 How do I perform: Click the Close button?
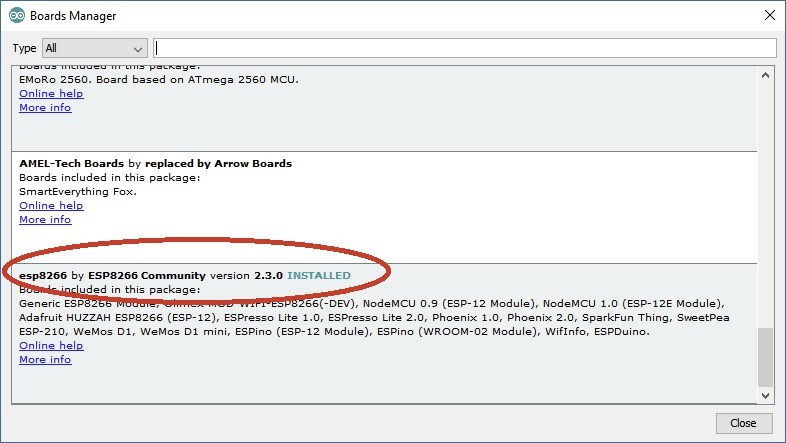(x=743, y=423)
